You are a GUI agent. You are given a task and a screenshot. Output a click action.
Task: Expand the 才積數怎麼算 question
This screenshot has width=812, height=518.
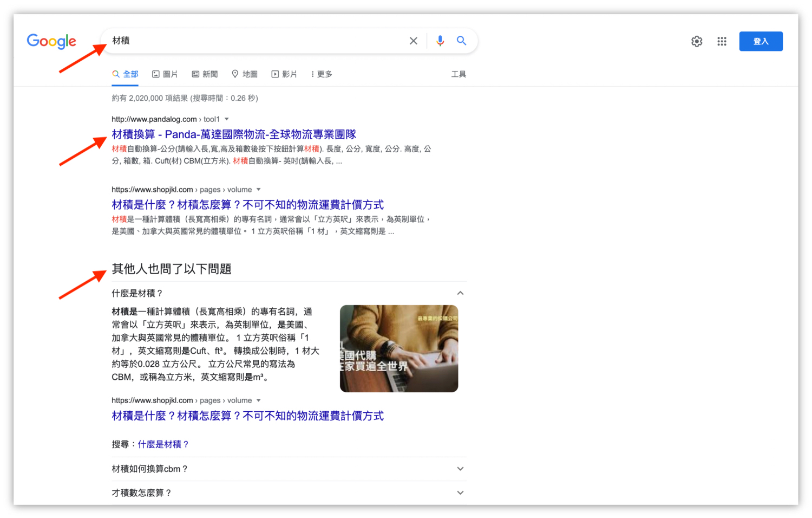coord(460,493)
